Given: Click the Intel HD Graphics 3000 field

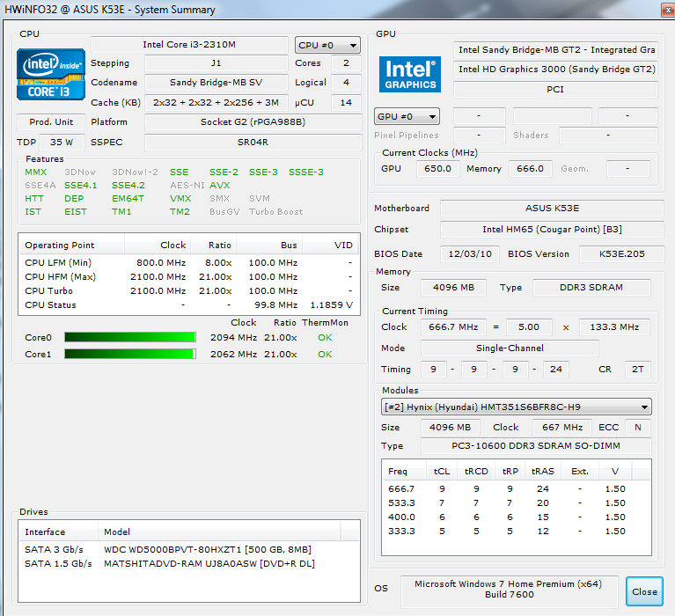Looking at the screenshot, I should 556,70.
